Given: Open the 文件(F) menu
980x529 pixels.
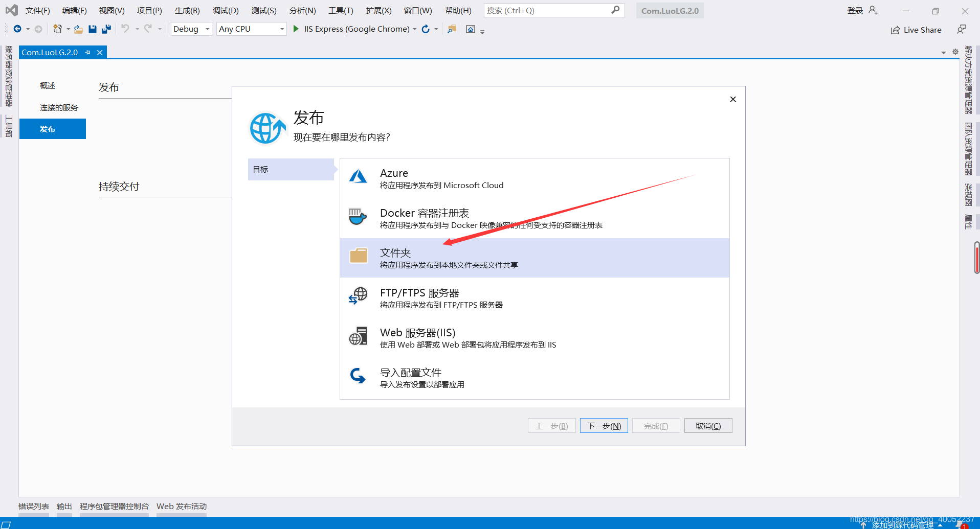Looking at the screenshot, I should [38, 11].
